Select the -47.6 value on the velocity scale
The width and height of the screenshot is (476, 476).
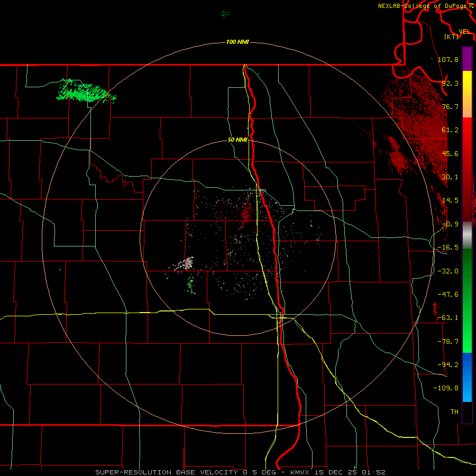tap(448, 295)
